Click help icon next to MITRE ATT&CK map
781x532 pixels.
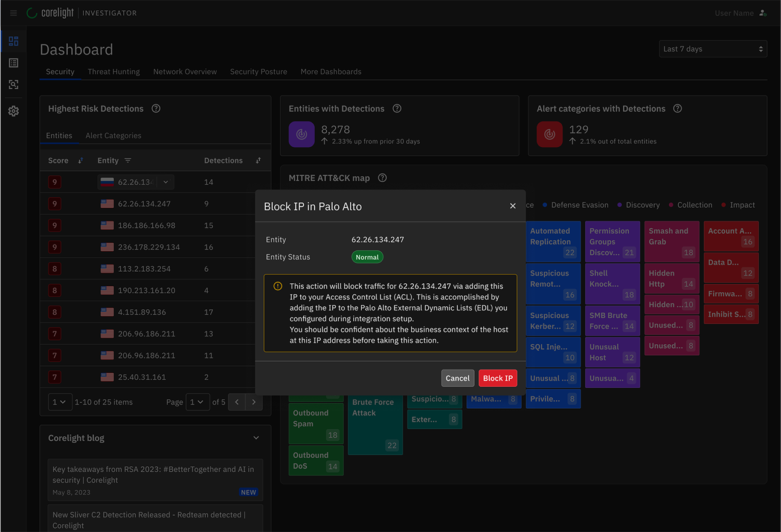(x=382, y=178)
